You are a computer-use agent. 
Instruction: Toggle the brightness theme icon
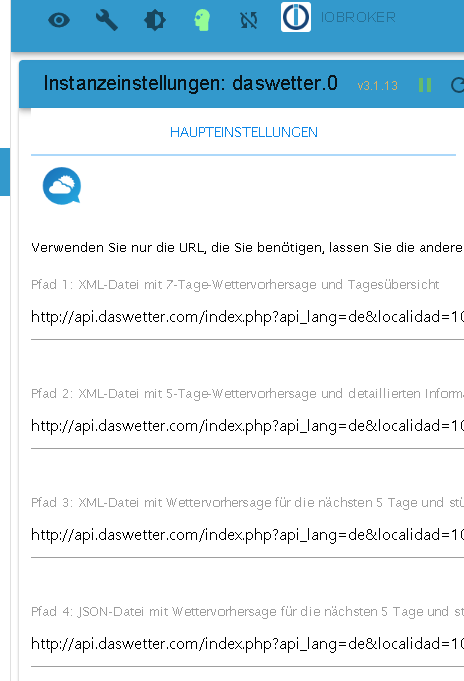point(155,20)
